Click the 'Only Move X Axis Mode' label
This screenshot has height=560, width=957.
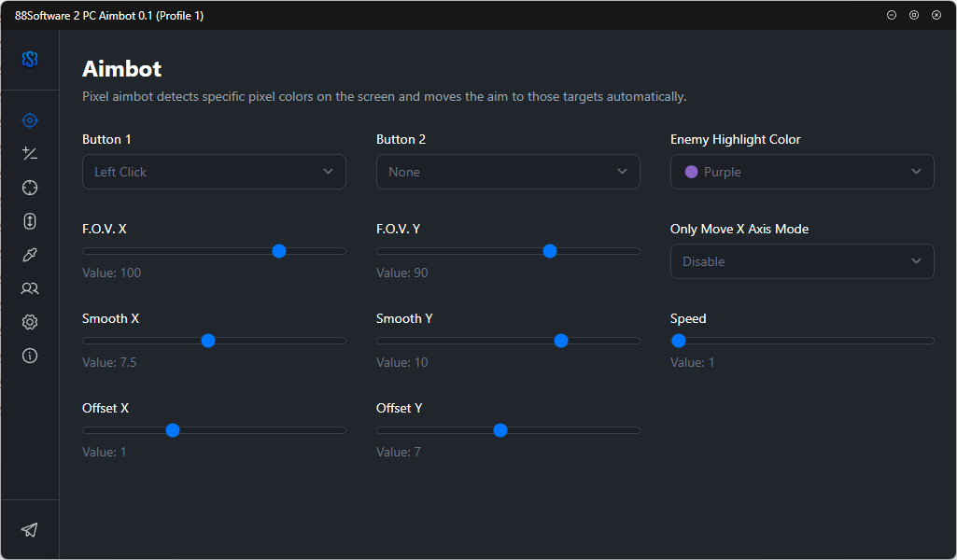click(x=739, y=229)
